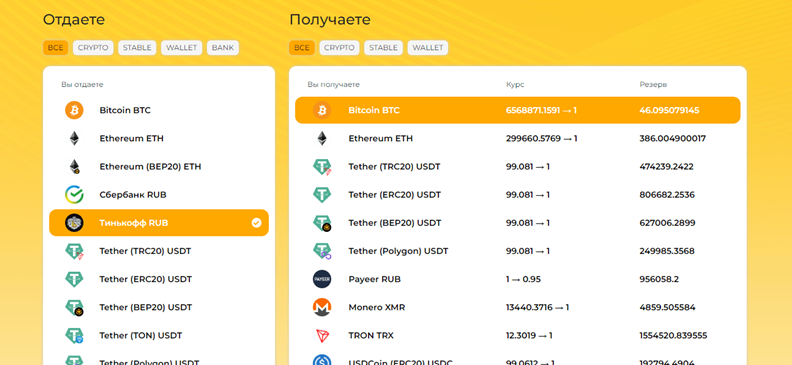Select Payeer RUB to receive
The height and width of the screenshot is (365, 792).
click(518, 279)
